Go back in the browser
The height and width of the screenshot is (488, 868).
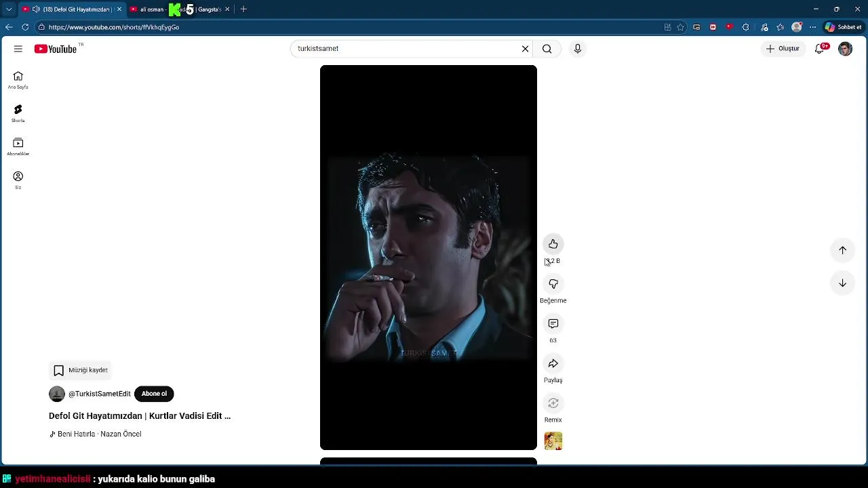[9, 27]
